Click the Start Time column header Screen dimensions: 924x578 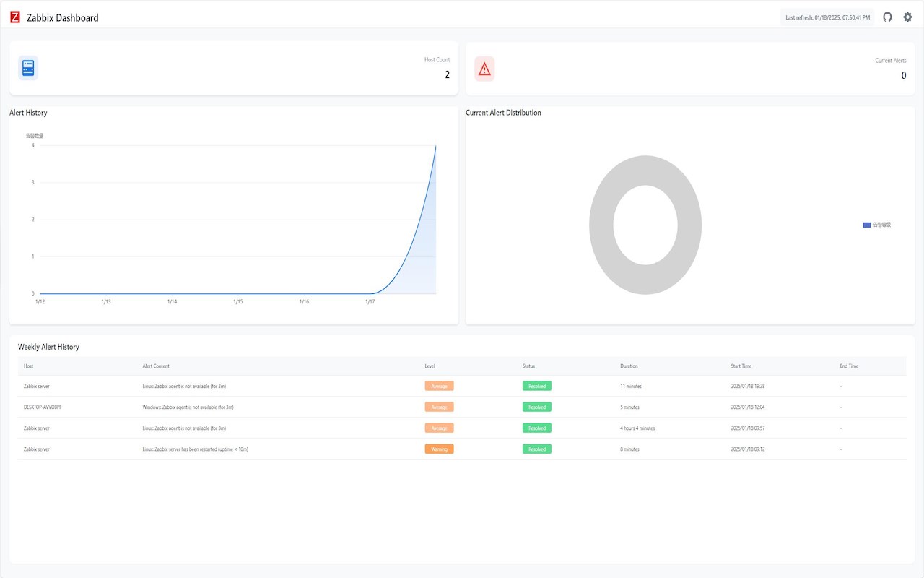[x=741, y=366]
